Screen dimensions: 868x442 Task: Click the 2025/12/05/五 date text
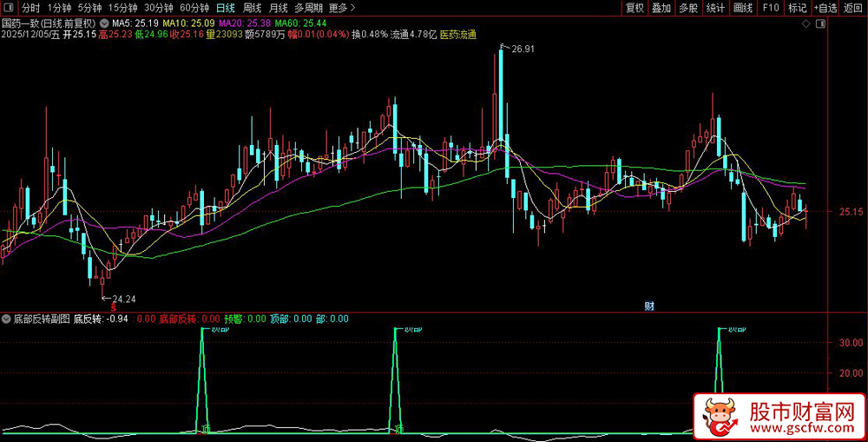30,35
